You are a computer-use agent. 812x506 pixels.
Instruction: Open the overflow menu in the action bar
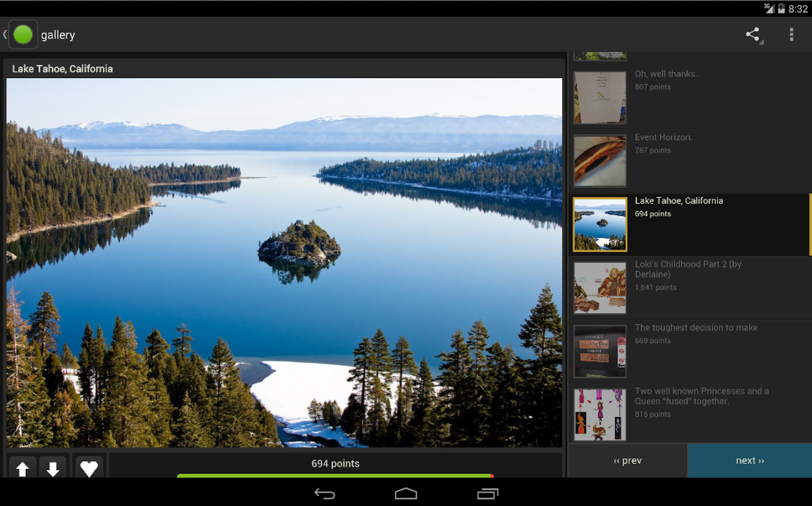[x=791, y=34]
